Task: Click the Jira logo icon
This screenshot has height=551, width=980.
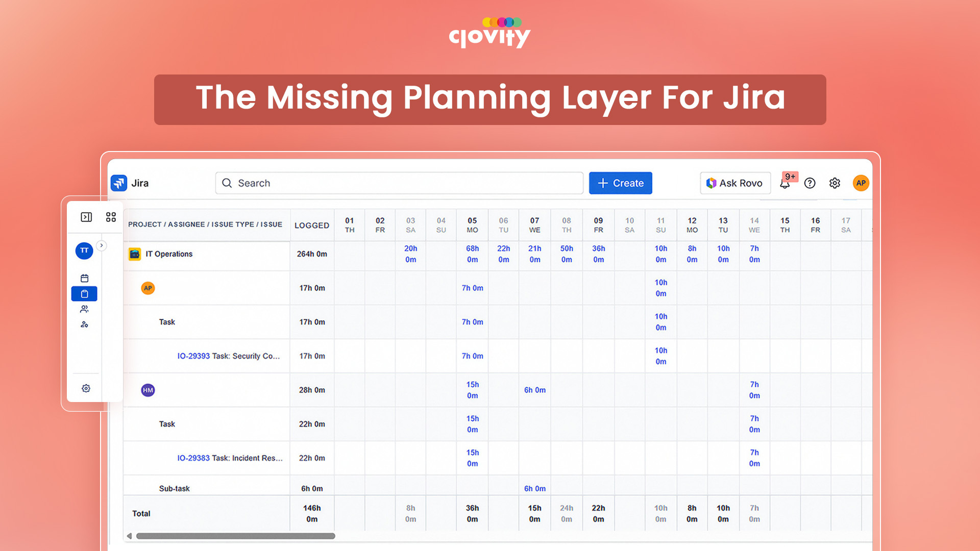Action: [119, 183]
